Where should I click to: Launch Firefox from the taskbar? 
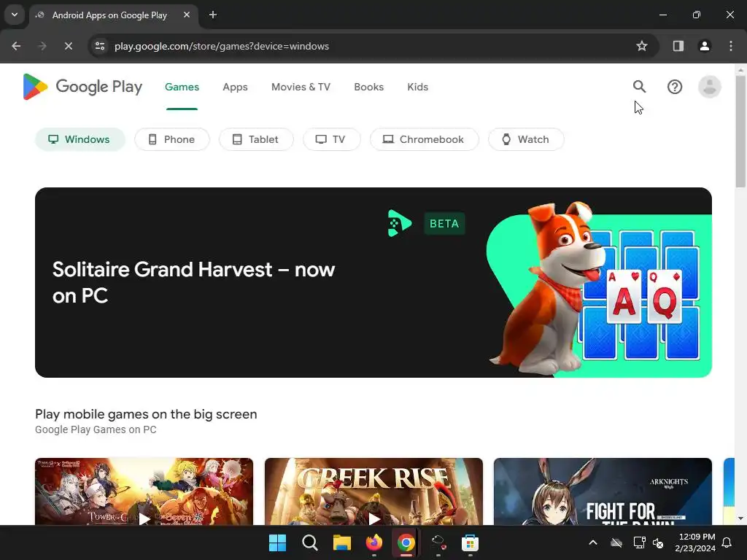coord(374,542)
